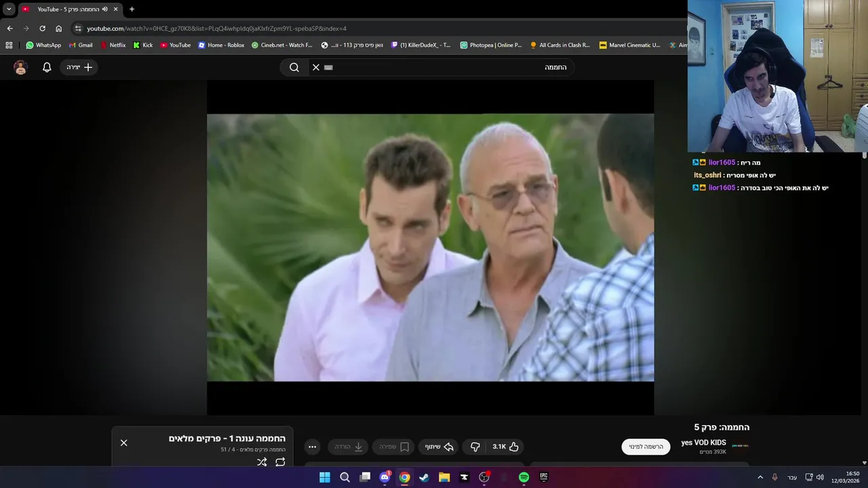
Task: Close the YouTube tab
Action: pos(115,9)
